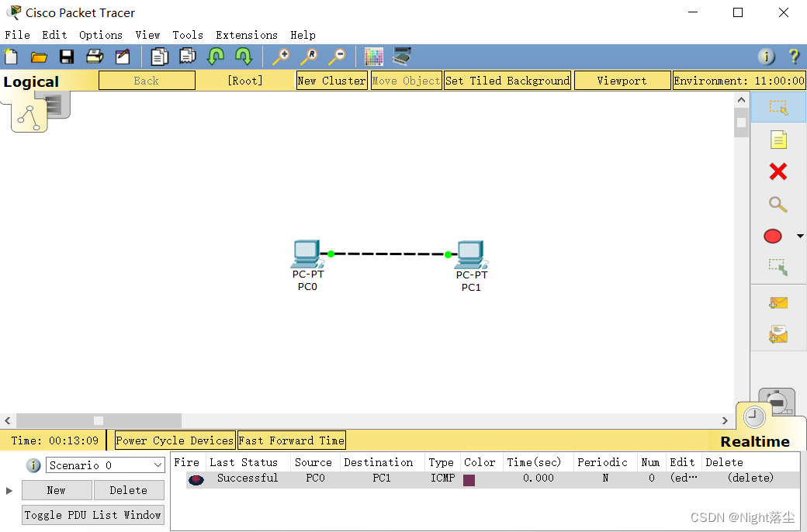The width and height of the screenshot is (807, 532).
Task: Click the PDU purple color swatch
Action: 469,480
